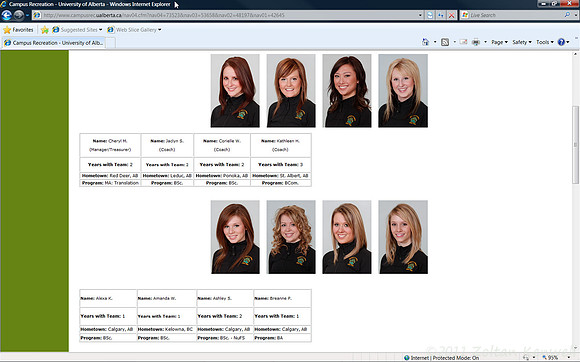This screenshot has width=580, height=362.
Task: Click 'Protected Mode: On' status text
Action: pos(456,358)
